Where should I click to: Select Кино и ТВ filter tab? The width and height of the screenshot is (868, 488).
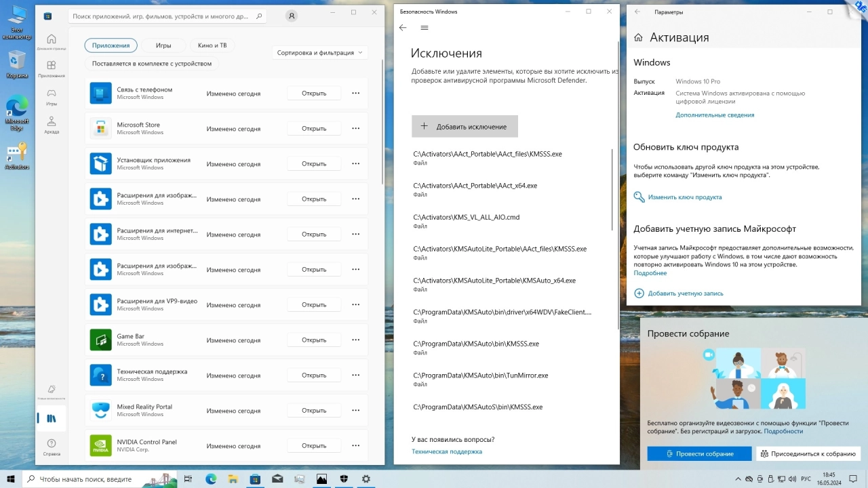(212, 45)
